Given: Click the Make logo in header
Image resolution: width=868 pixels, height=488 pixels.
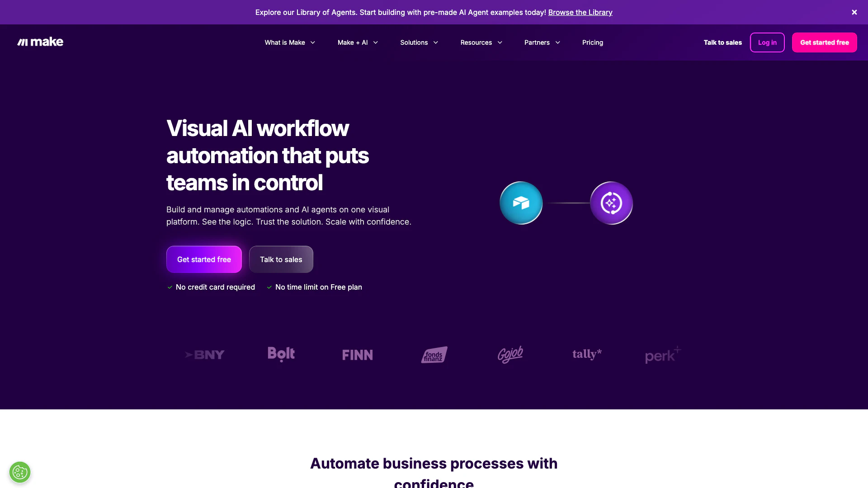Looking at the screenshot, I should [40, 42].
